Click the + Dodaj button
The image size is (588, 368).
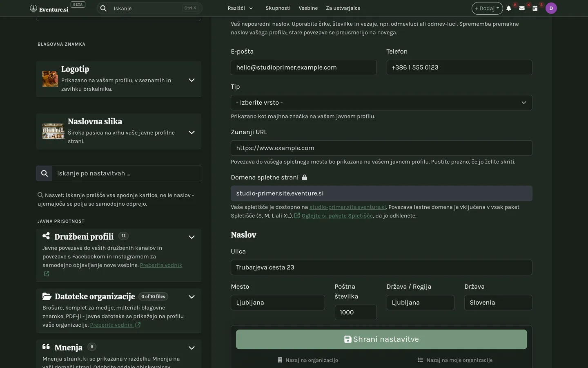[487, 8]
